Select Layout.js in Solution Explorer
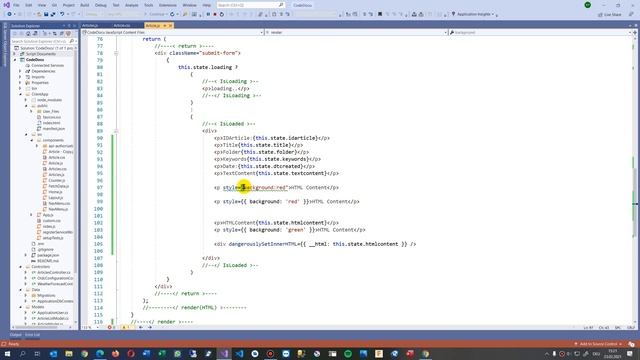This screenshot has height=360, width=640. pos(56,198)
